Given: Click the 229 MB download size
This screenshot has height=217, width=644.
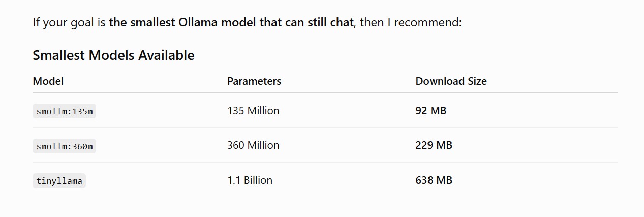Looking at the screenshot, I should pyautogui.click(x=434, y=145).
